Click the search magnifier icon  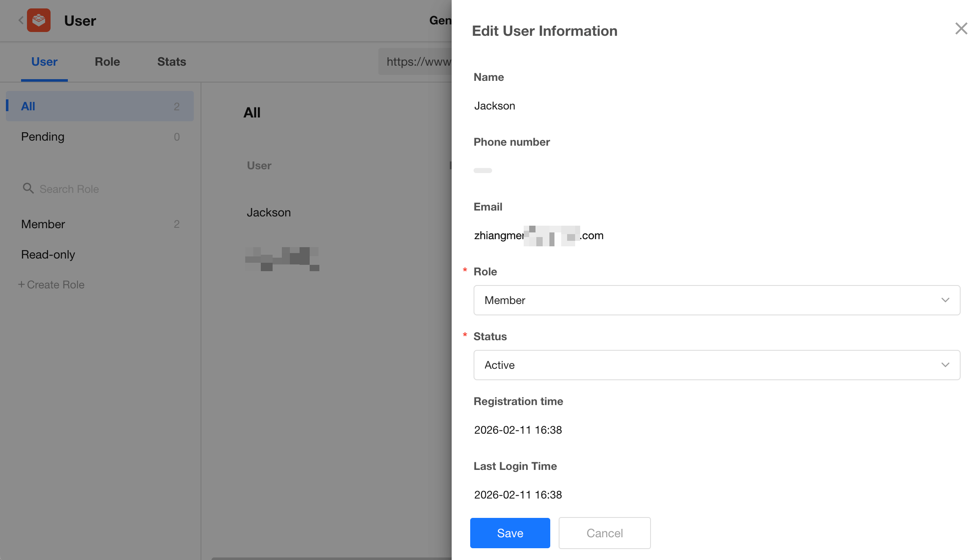pyautogui.click(x=28, y=188)
